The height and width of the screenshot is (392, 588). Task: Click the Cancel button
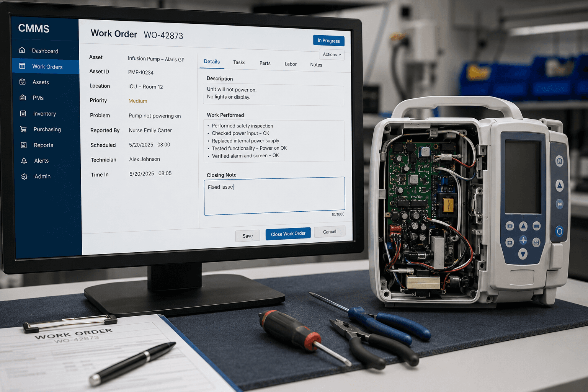tap(330, 232)
